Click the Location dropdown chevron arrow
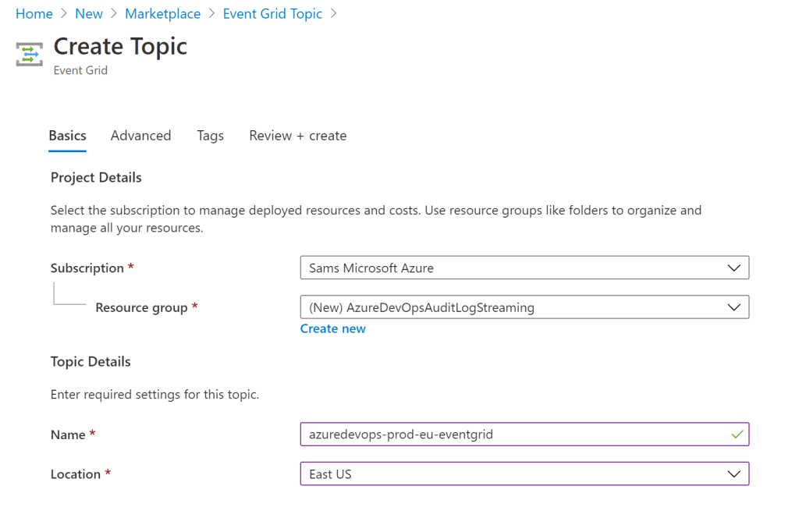This screenshot has height=532, width=799. click(x=733, y=474)
